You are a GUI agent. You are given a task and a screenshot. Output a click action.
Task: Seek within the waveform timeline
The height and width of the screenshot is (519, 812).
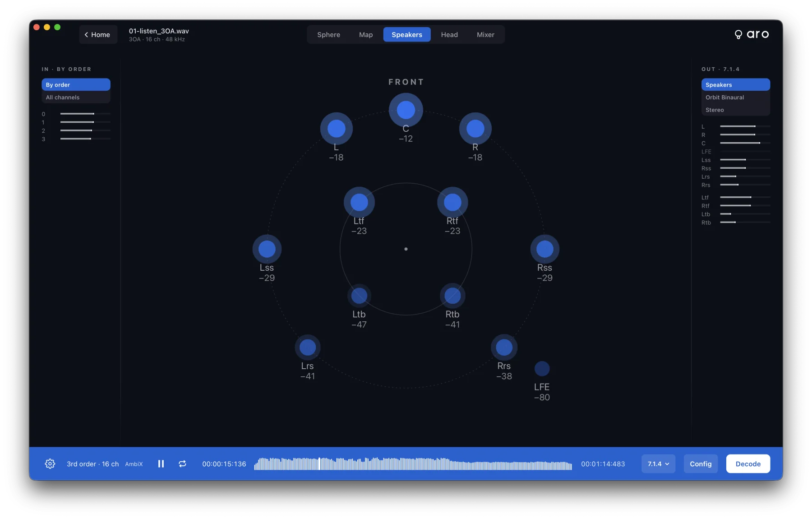click(413, 464)
